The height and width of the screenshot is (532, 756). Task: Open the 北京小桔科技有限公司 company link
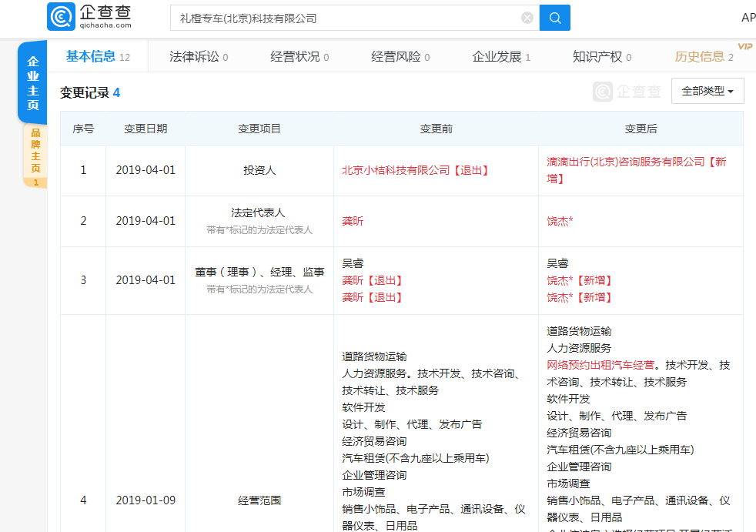tap(396, 170)
